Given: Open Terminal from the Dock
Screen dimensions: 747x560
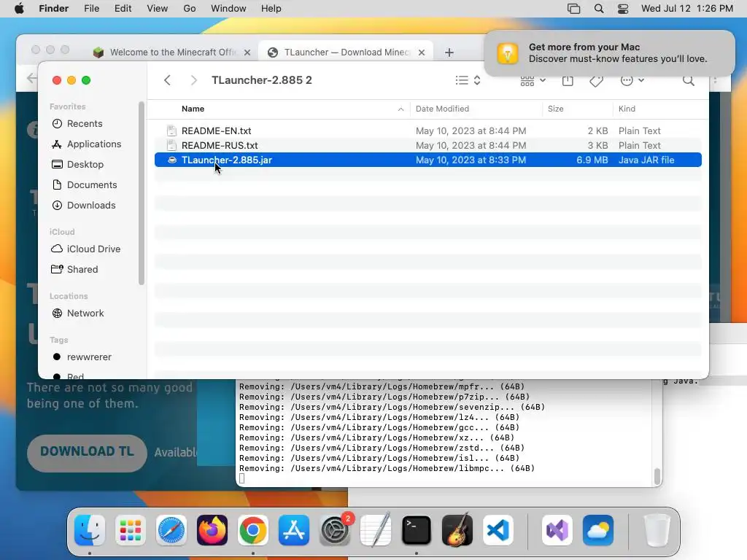Looking at the screenshot, I should [x=416, y=530].
